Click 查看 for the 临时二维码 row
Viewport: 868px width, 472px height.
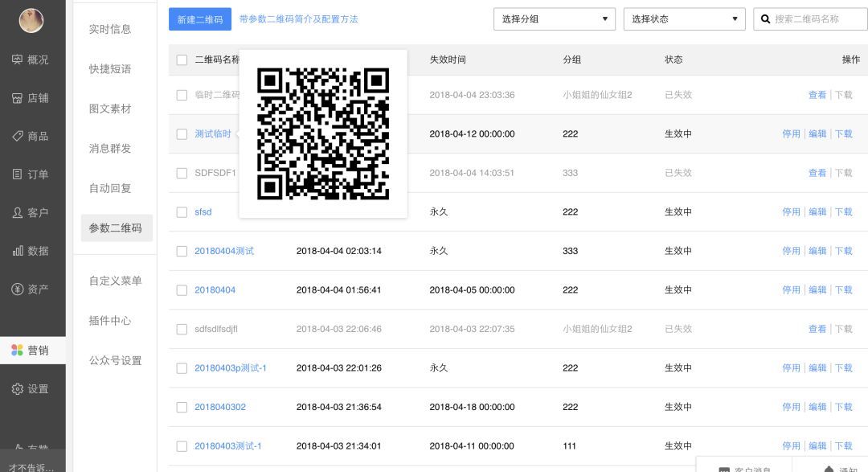coord(817,96)
